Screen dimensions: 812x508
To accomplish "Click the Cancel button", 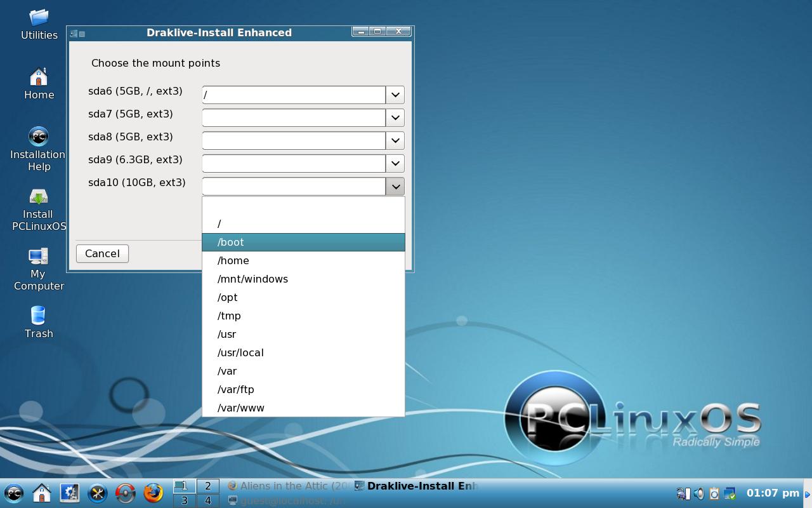I will (x=102, y=253).
